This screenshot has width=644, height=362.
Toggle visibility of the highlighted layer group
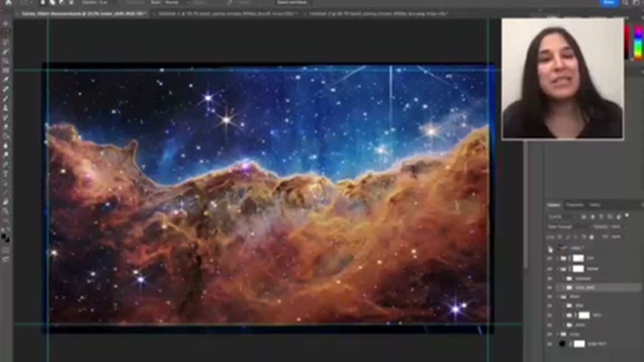(x=550, y=287)
